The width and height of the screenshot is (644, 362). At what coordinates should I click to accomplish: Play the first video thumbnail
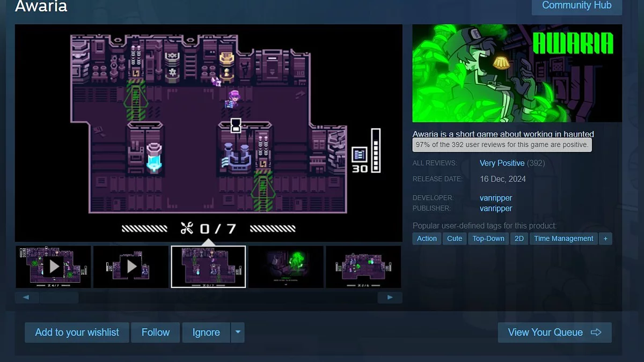53,267
